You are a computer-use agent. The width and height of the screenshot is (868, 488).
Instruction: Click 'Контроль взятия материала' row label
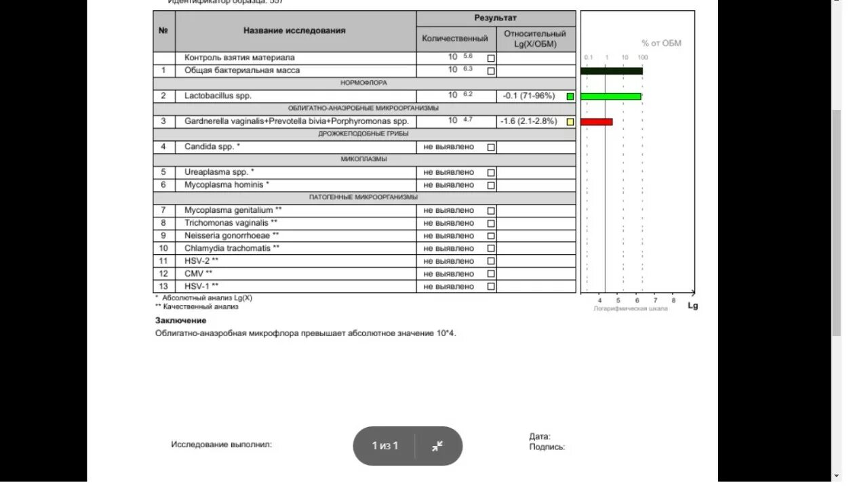239,58
